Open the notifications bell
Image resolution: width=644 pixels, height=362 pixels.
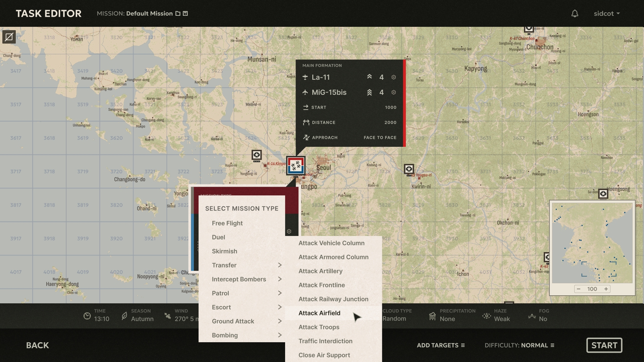(x=575, y=14)
